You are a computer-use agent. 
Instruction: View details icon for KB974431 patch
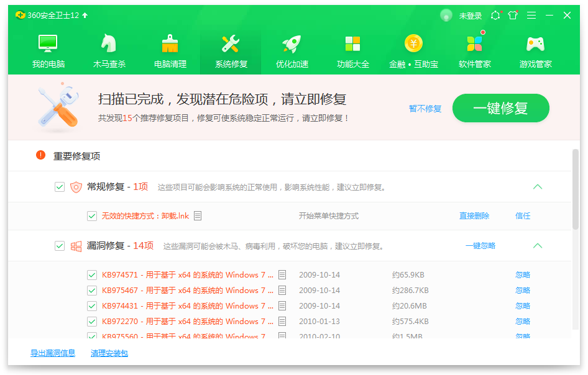coord(282,305)
